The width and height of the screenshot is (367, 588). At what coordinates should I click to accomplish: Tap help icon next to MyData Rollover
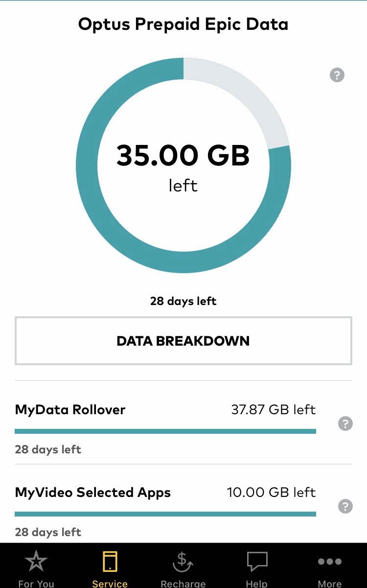(x=345, y=423)
